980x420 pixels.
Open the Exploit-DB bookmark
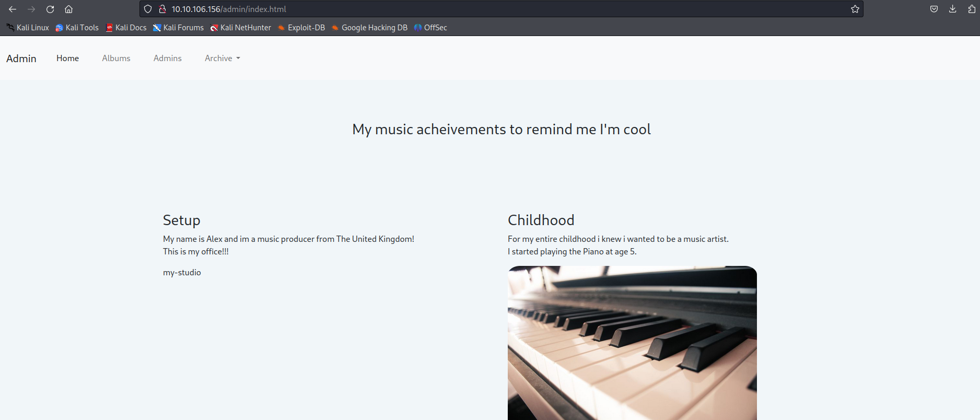tap(301, 28)
